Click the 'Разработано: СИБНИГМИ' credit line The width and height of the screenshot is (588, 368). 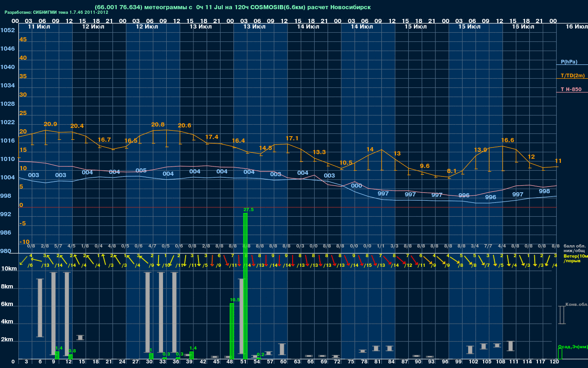[57, 12]
